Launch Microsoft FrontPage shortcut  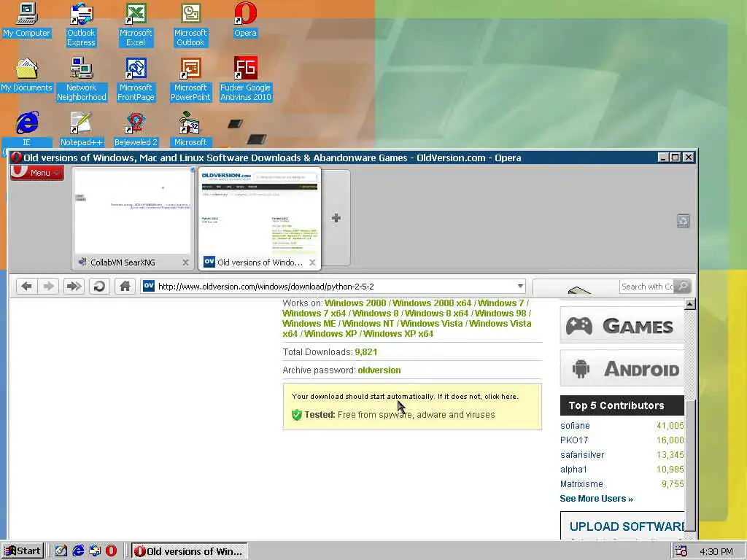136,79
